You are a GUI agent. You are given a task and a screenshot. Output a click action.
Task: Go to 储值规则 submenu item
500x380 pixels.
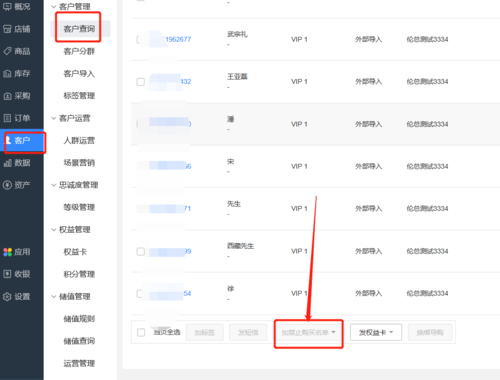click(x=79, y=319)
